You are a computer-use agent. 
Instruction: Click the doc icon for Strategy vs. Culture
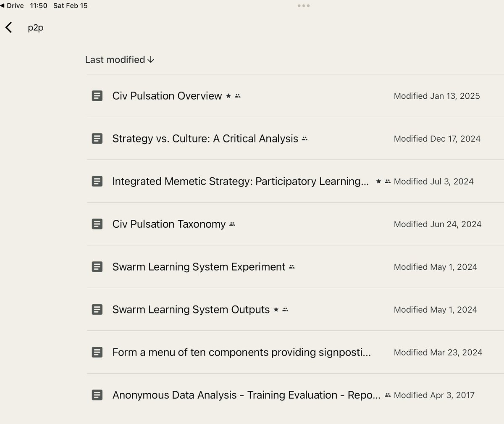point(97,139)
